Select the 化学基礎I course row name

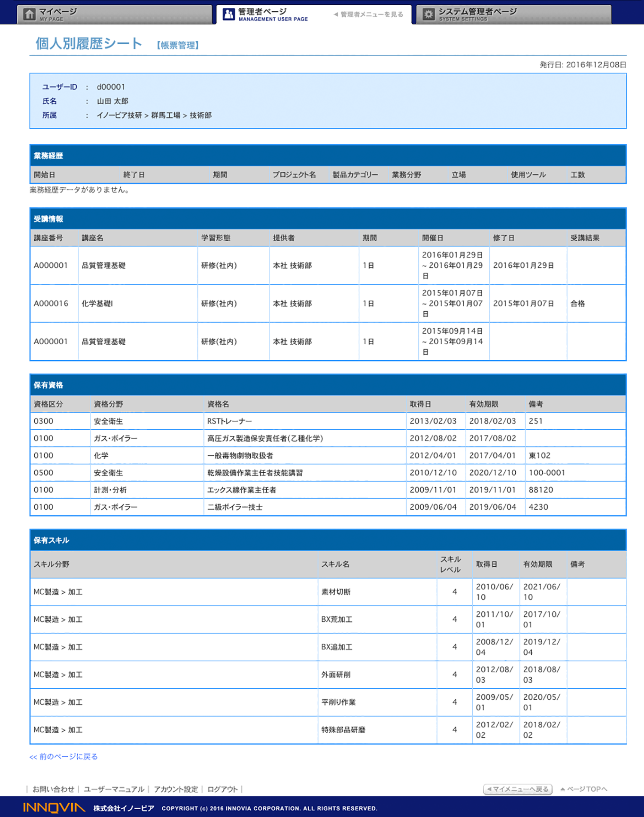pyautogui.click(x=97, y=304)
